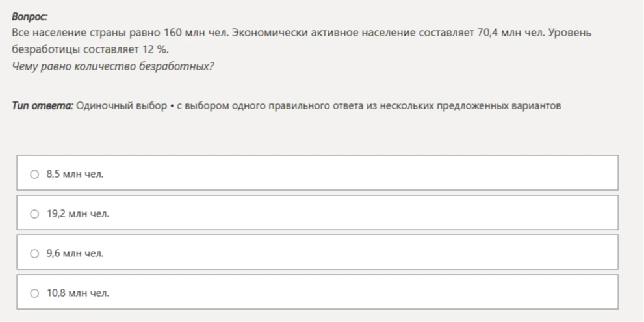Viewport: 644px width, 322px height.
Task: Click the word "безработицы" in question text
Action: 46,49
